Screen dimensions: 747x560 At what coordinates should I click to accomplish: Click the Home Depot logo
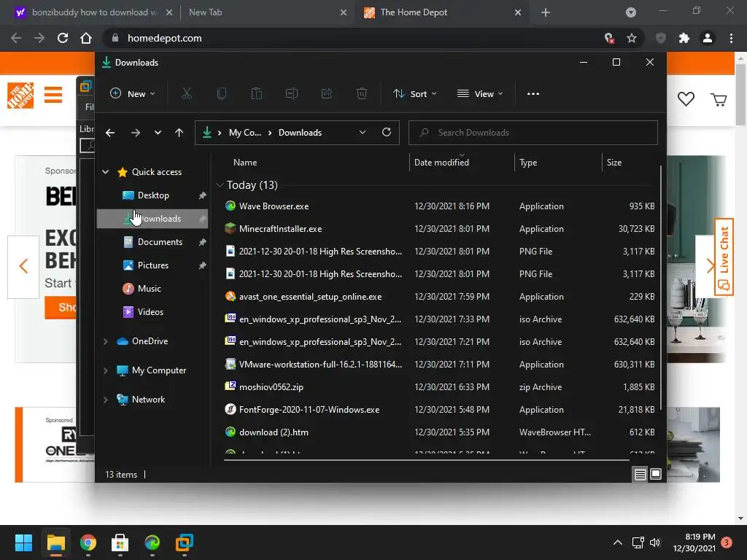[20, 96]
